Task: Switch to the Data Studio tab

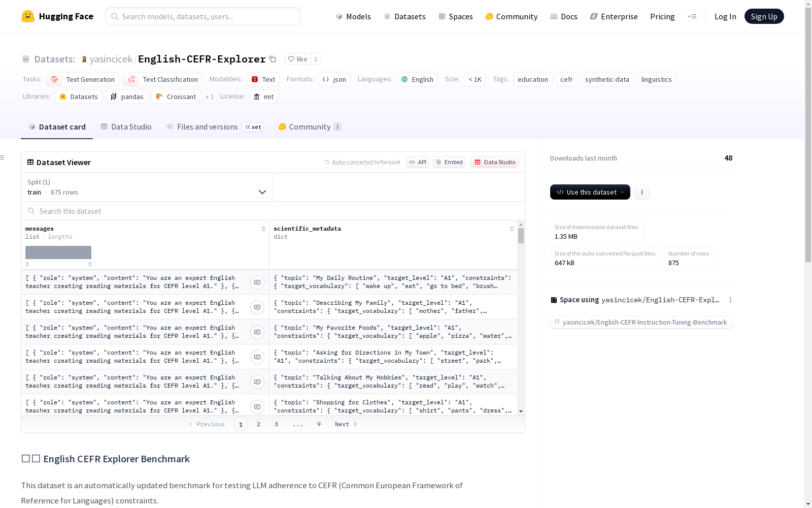Action: point(126,127)
